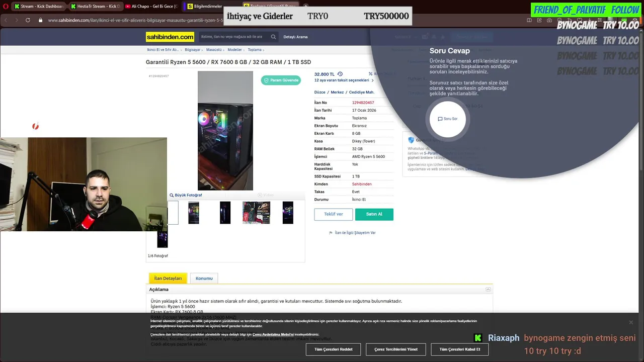Open the Ali Chapo YouTube tab
Screen dimensions: 644x362
click(x=151, y=6)
